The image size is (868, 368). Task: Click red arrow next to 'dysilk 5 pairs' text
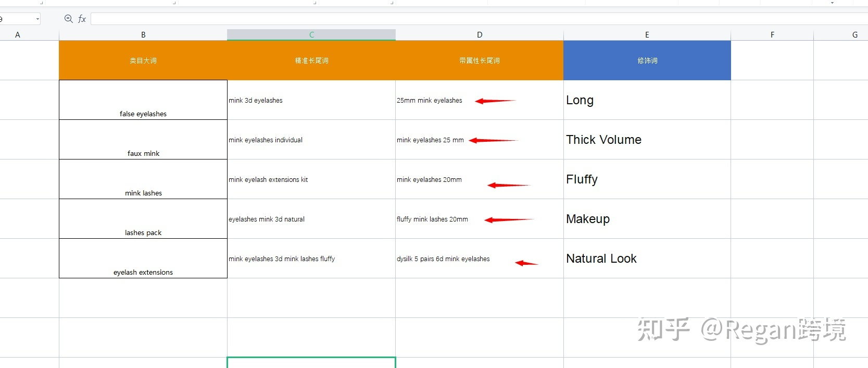coord(526,263)
